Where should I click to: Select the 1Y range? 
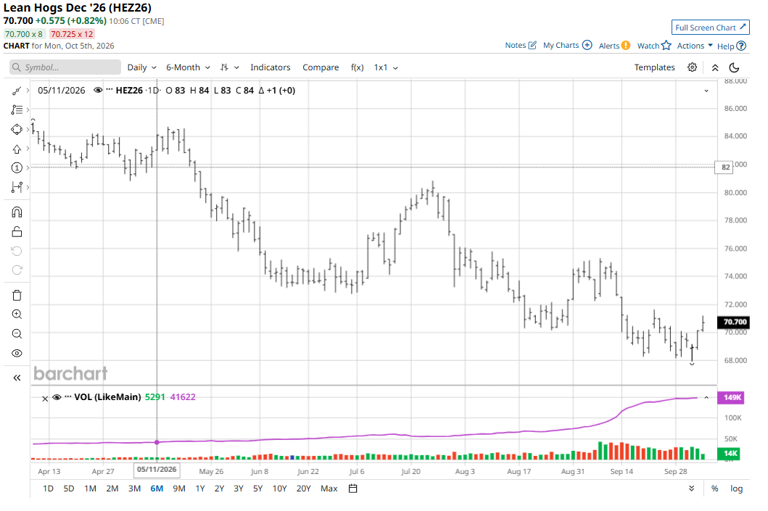pyautogui.click(x=200, y=488)
